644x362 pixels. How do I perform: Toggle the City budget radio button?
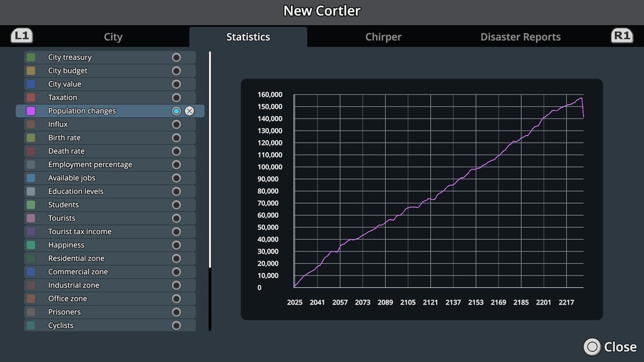[x=176, y=71]
